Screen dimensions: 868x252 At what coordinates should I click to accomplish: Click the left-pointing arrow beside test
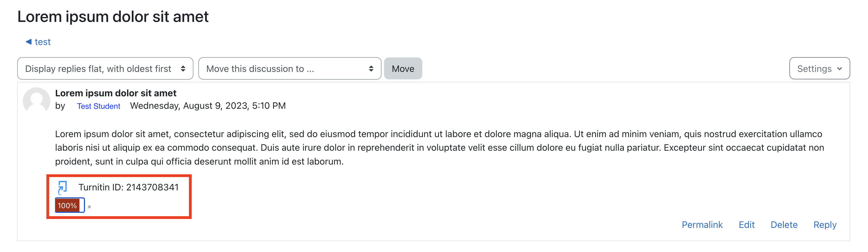click(x=29, y=42)
